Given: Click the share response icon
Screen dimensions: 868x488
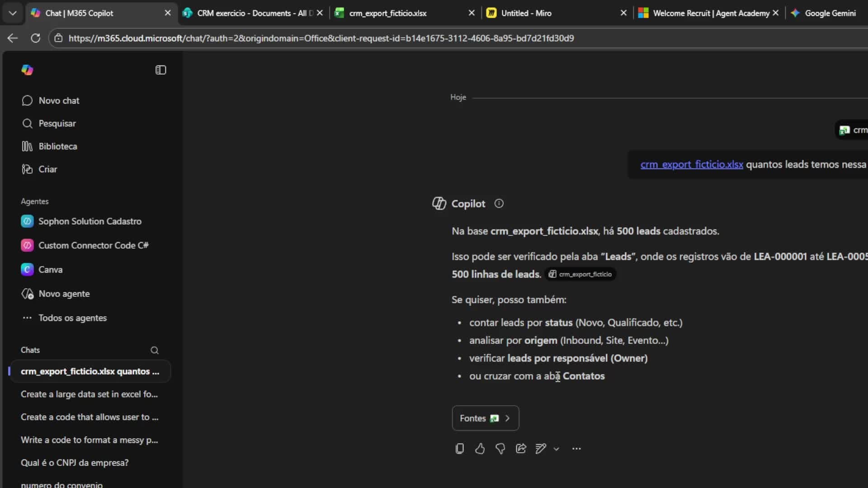Looking at the screenshot, I should pyautogui.click(x=521, y=449).
